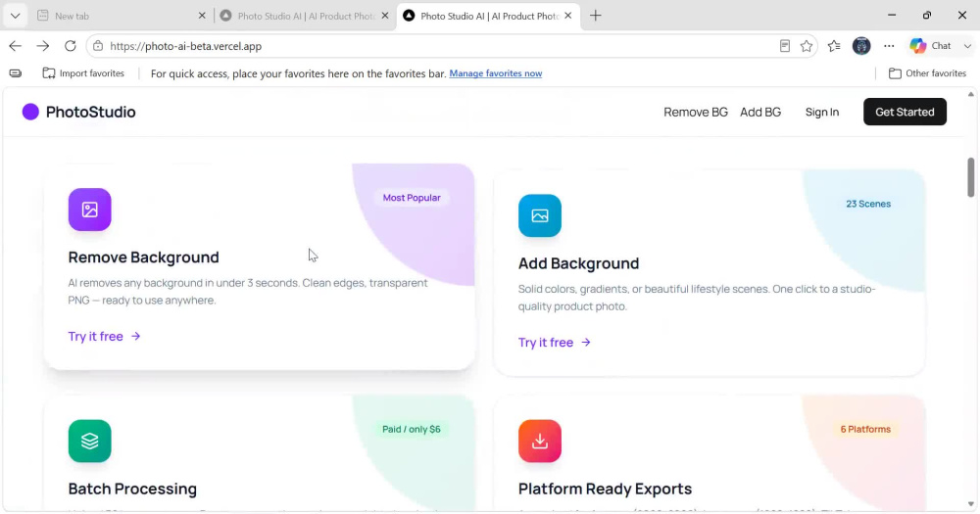The width and height of the screenshot is (980, 514).
Task: Click the Most Popular badge
Action: point(412,198)
